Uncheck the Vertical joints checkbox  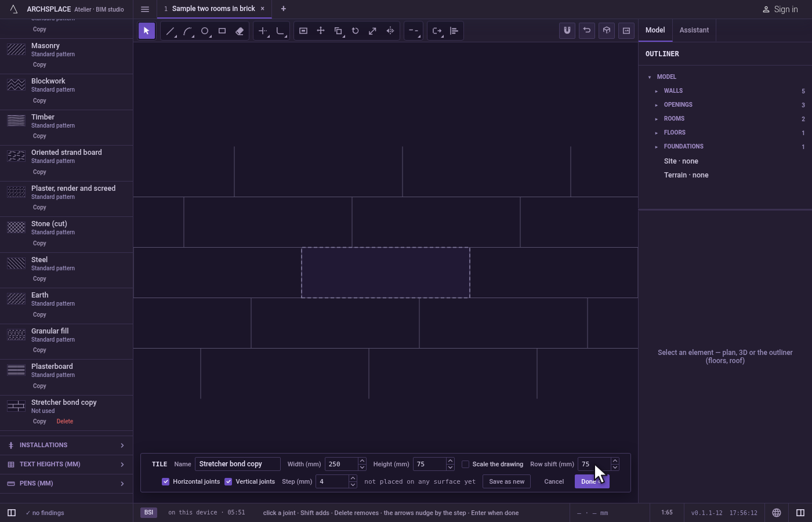[229, 481]
